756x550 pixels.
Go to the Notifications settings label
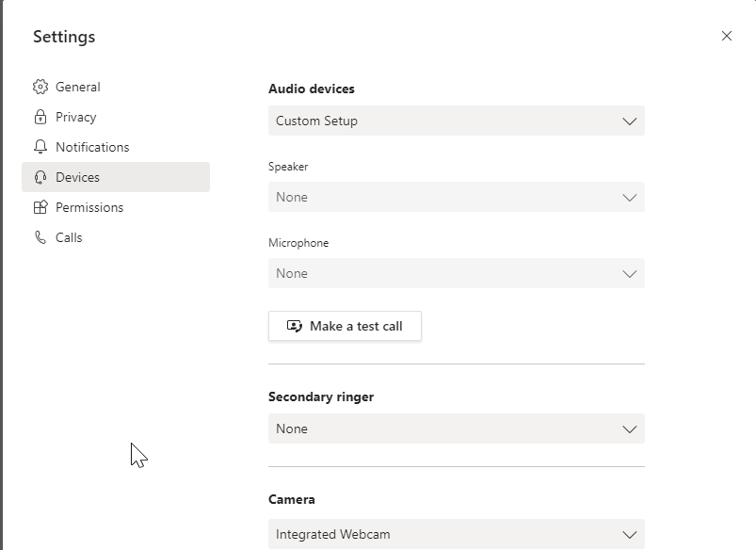pos(92,147)
